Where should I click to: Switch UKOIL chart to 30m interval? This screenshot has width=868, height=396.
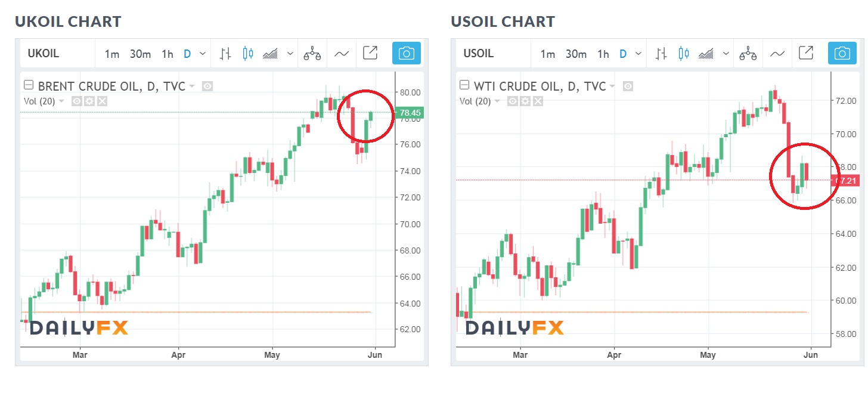(x=140, y=54)
